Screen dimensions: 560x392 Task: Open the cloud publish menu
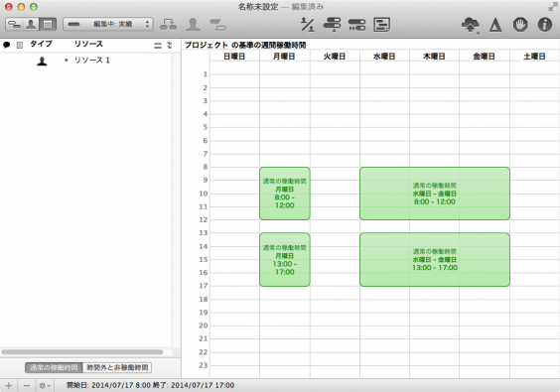coord(470,25)
